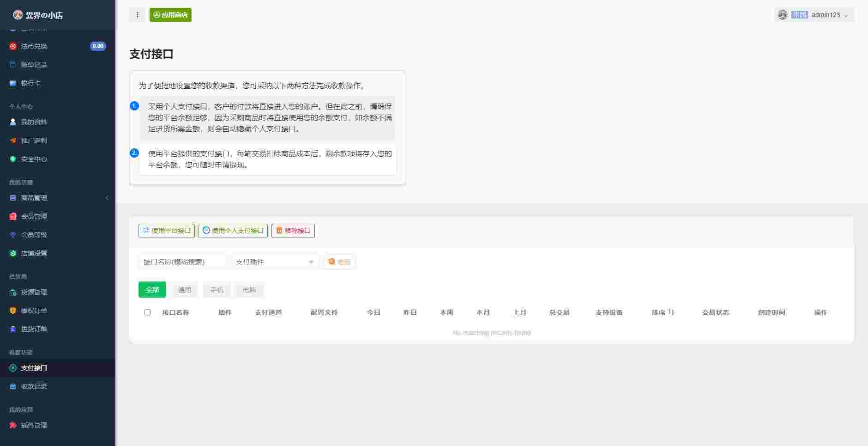
Task: Switch to the 电脑 tab
Action: [x=249, y=290]
